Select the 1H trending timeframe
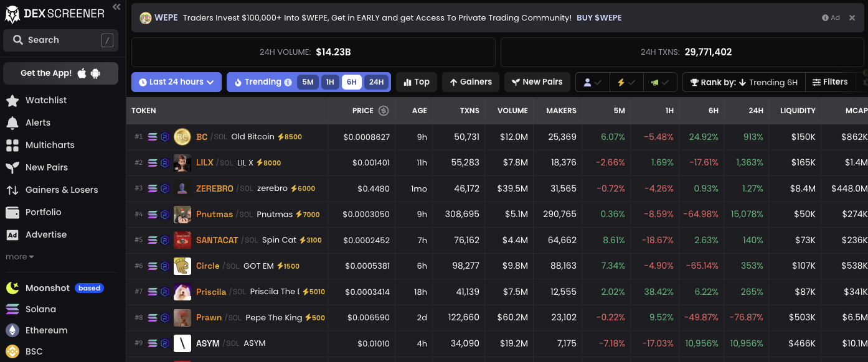The height and width of the screenshot is (362, 868). pyautogui.click(x=330, y=82)
